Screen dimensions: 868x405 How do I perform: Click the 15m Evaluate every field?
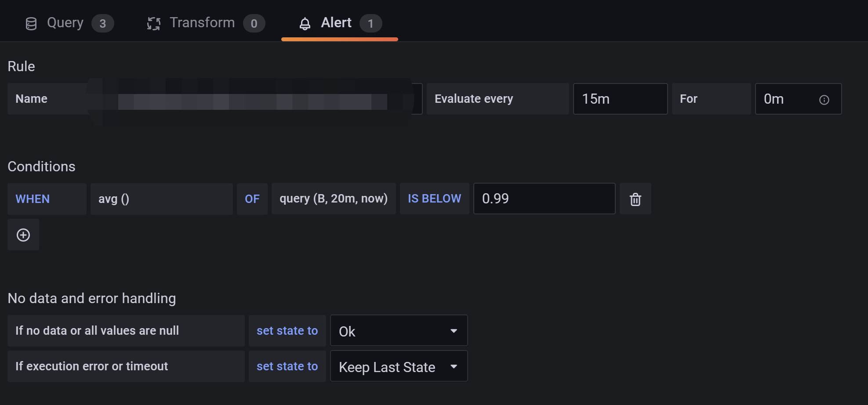point(620,99)
